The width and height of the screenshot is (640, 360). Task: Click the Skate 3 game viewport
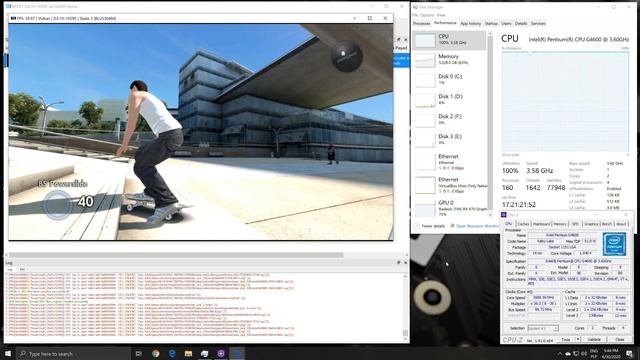point(201,132)
